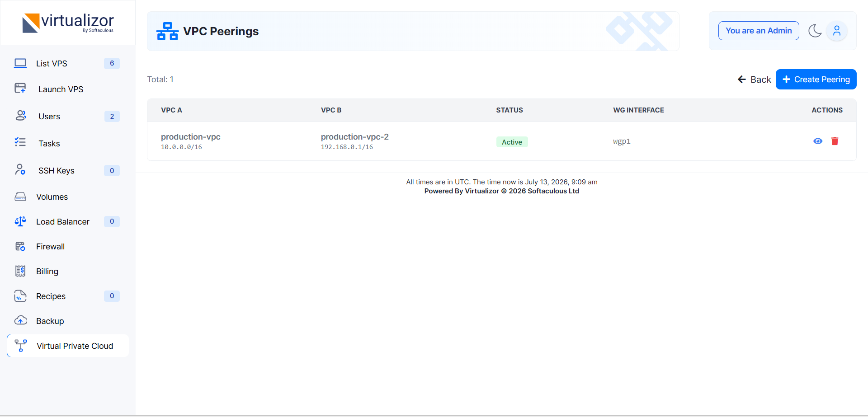Click the Users people icon
Image resolution: width=868 pixels, height=417 pixels.
(21, 116)
